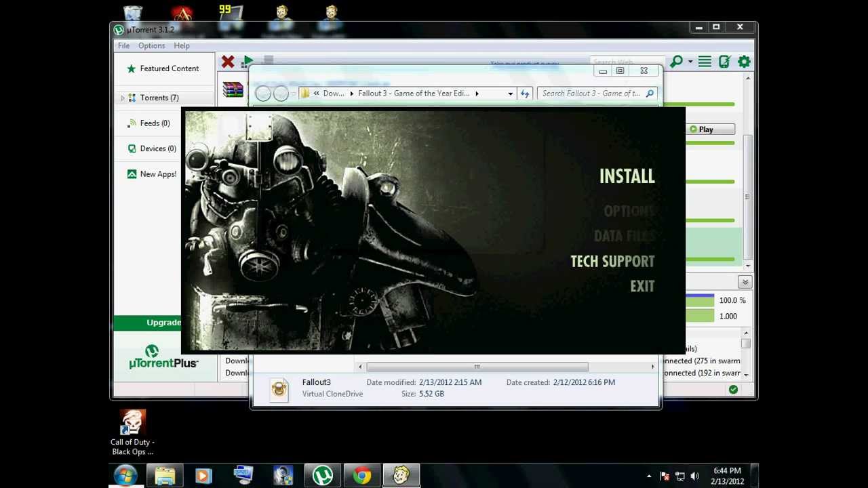
Task: Expand the Torrents tree arrow in sidebar
Action: (123, 98)
